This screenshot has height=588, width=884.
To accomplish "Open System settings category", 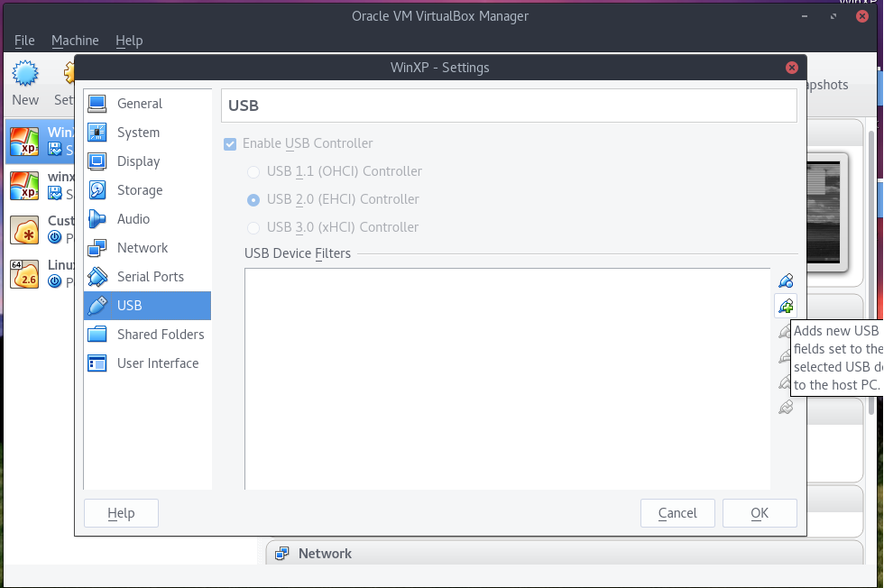I will (x=147, y=133).
